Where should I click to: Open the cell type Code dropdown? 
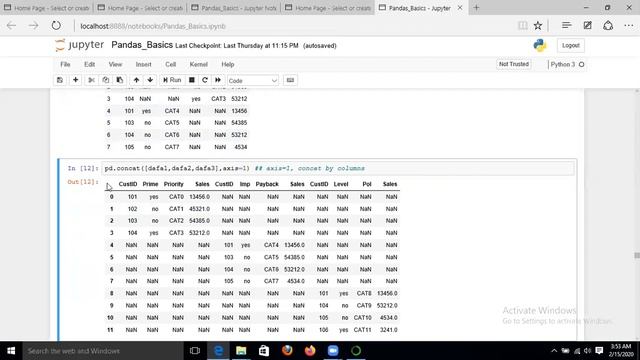tap(253, 80)
